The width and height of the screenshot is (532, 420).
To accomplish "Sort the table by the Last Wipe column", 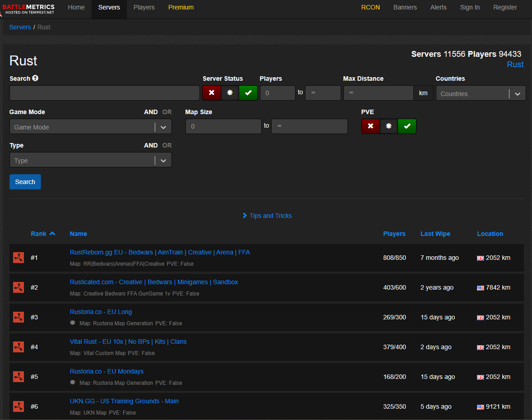I will coord(435,234).
